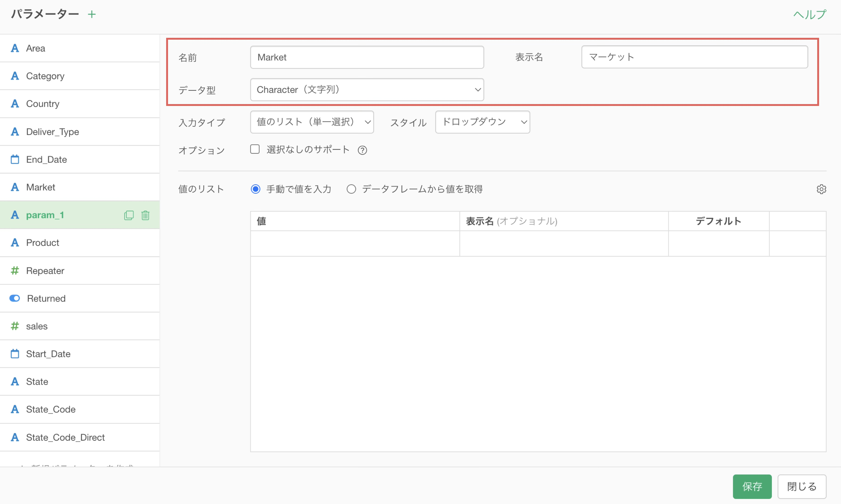The height and width of the screenshot is (504, 841).
Task: Select Country in the parameter list
Action: coord(43,104)
